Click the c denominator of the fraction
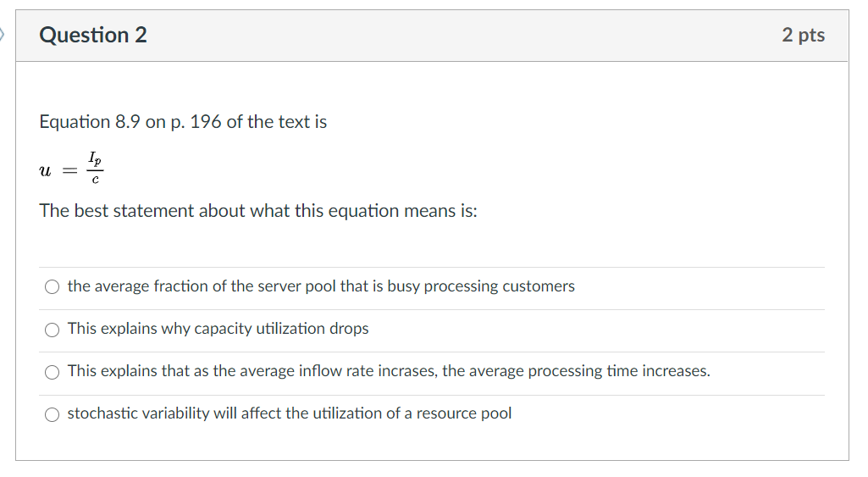 pyautogui.click(x=94, y=178)
